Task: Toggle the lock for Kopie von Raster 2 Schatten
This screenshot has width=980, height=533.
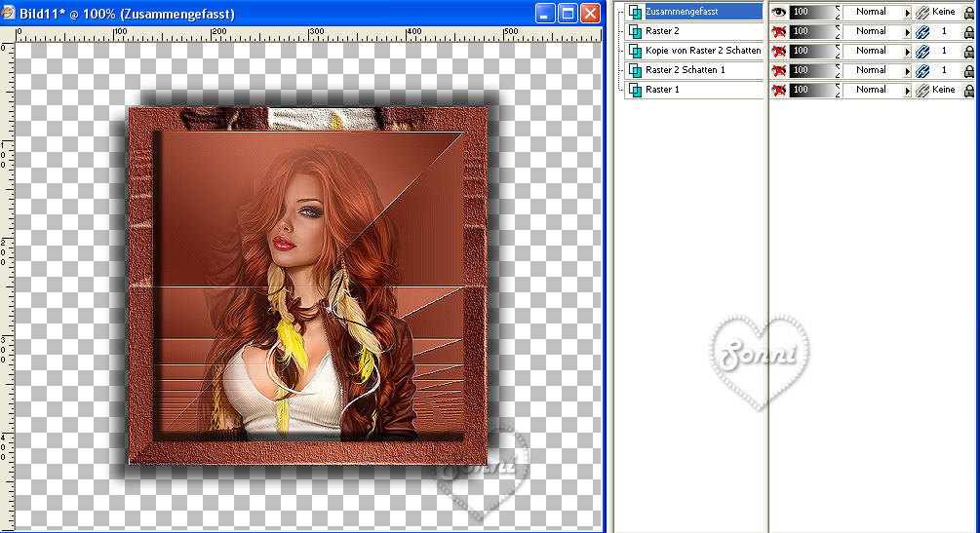Action: (x=968, y=52)
